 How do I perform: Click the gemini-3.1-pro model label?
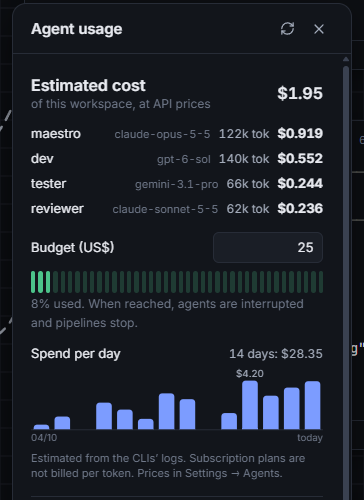(x=176, y=184)
